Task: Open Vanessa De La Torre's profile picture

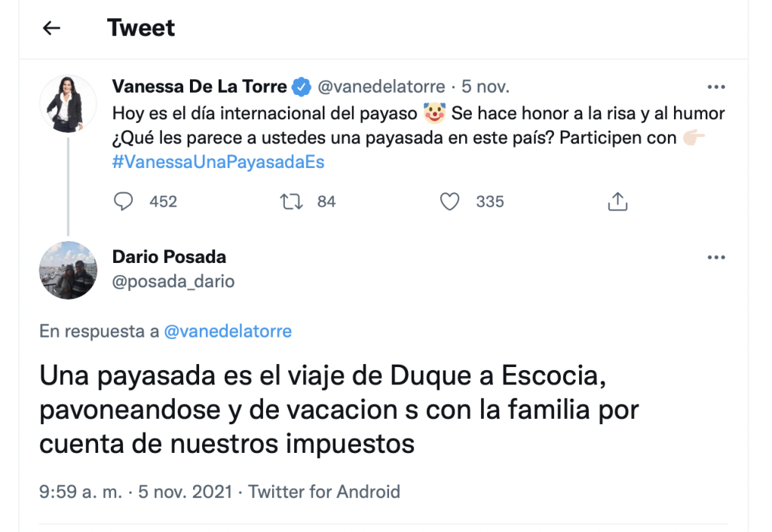Action: 68,104
